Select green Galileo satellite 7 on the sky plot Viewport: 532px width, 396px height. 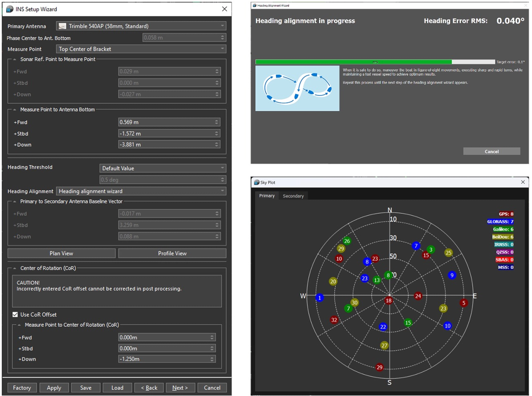pos(348,309)
